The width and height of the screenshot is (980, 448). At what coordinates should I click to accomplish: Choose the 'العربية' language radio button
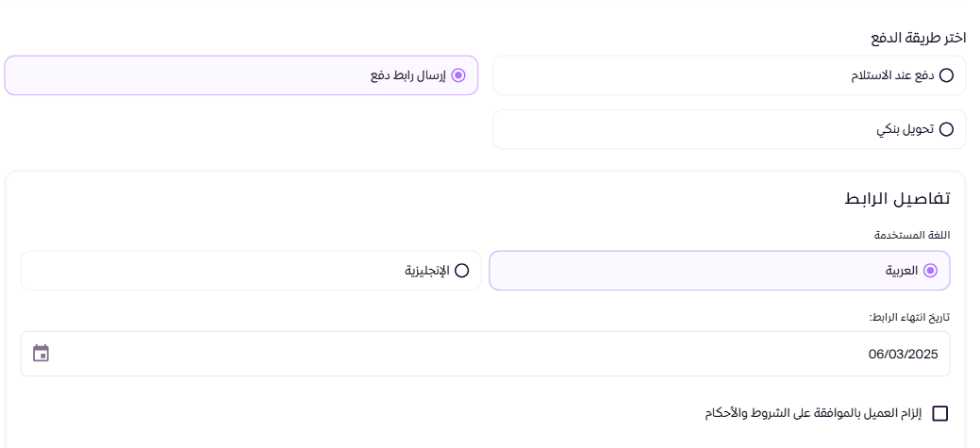point(930,271)
